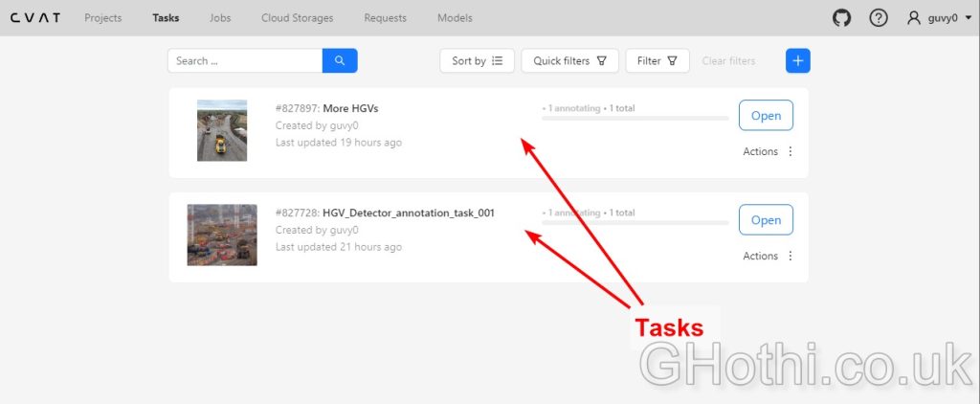Screen dimensions: 980x404
Task: Expand the Quick filters dropdown
Action: (x=569, y=61)
